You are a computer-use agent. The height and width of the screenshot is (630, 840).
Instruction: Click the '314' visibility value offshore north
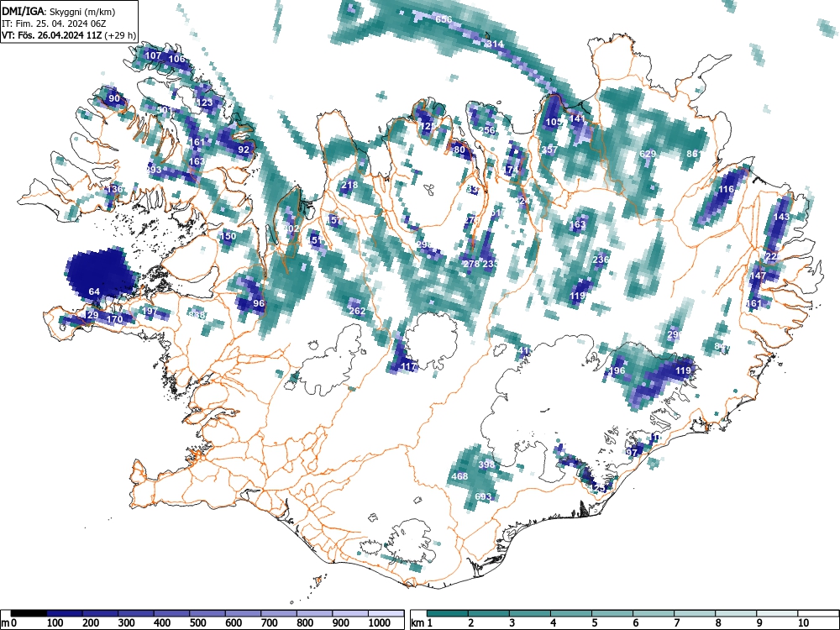pos(495,44)
